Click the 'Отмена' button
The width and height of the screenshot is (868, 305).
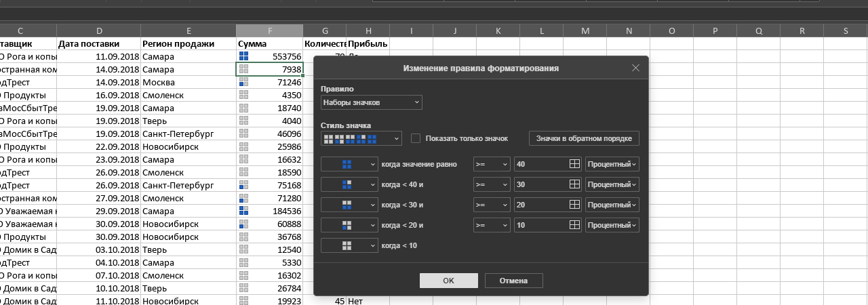coord(513,281)
